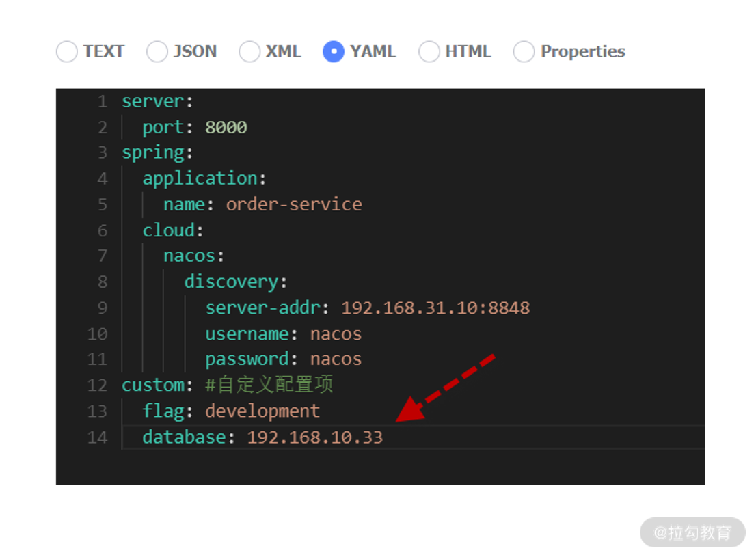Click the flag value development
Image resolution: width=756 pixels, height=557 pixels.
pos(262,411)
